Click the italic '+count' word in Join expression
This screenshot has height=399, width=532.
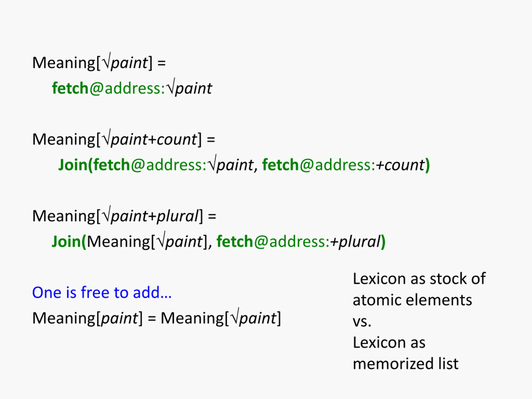(x=400, y=165)
